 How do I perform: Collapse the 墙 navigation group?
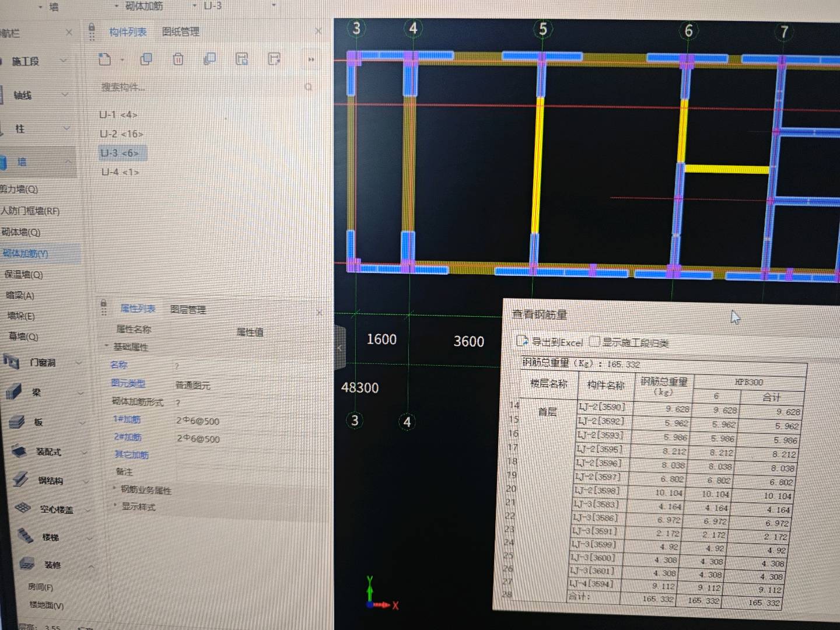click(68, 162)
